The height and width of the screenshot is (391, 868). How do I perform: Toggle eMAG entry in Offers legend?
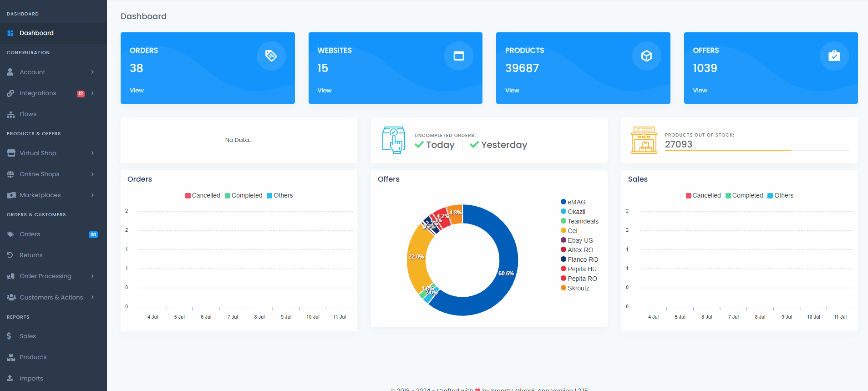click(573, 202)
